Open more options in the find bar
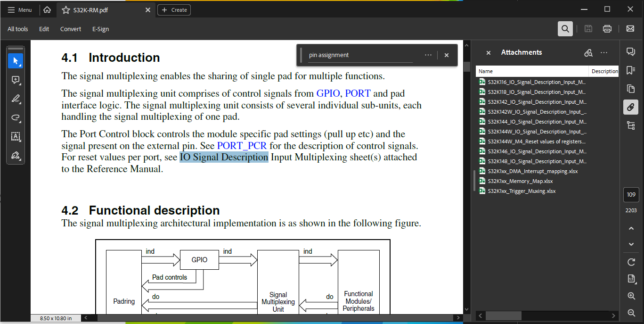644x324 pixels. (428, 55)
